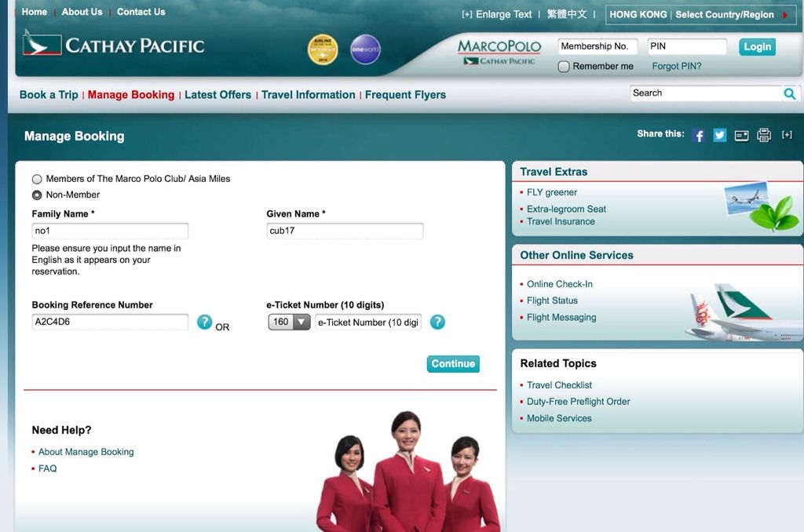Open the Extra-legroom Seat link
Screen dimensions: 804x532
pyautogui.click(x=566, y=209)
